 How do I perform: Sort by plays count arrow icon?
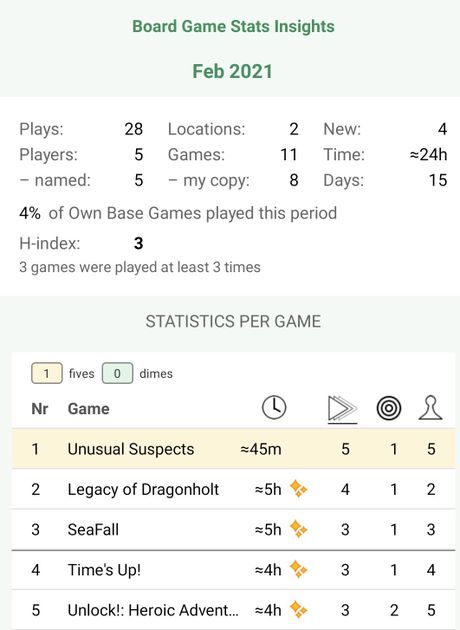point(342,409)
